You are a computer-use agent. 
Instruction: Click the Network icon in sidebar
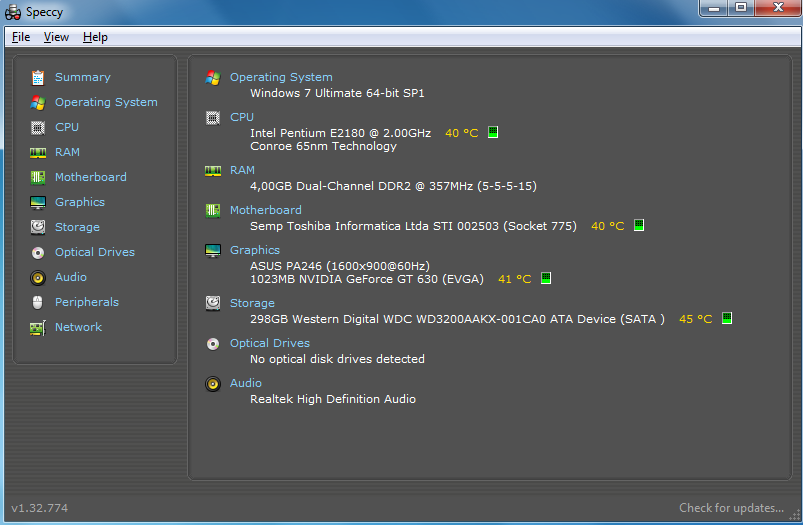[x=38, y=327]
